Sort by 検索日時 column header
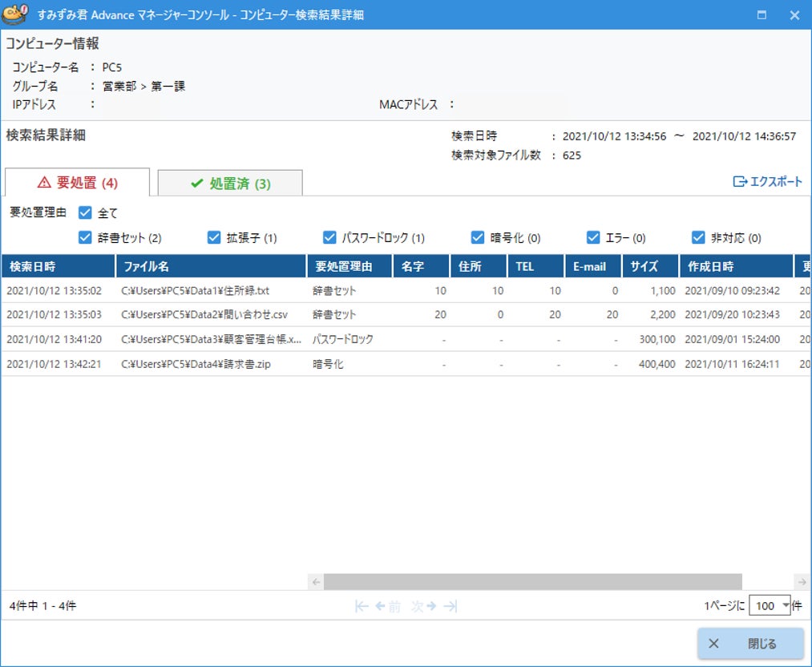Image resolution: width=812 pixels, height=667 pixels. click(x=58, y=266)
